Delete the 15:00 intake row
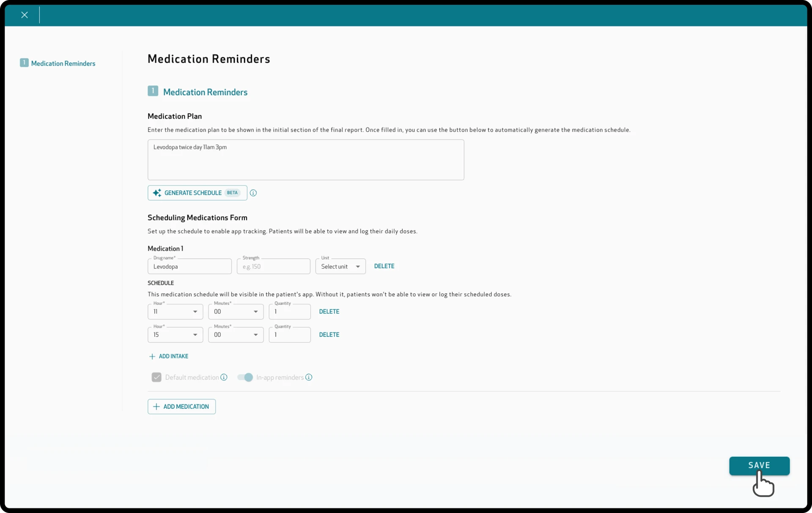812x513 pixels. click(329, 335)
